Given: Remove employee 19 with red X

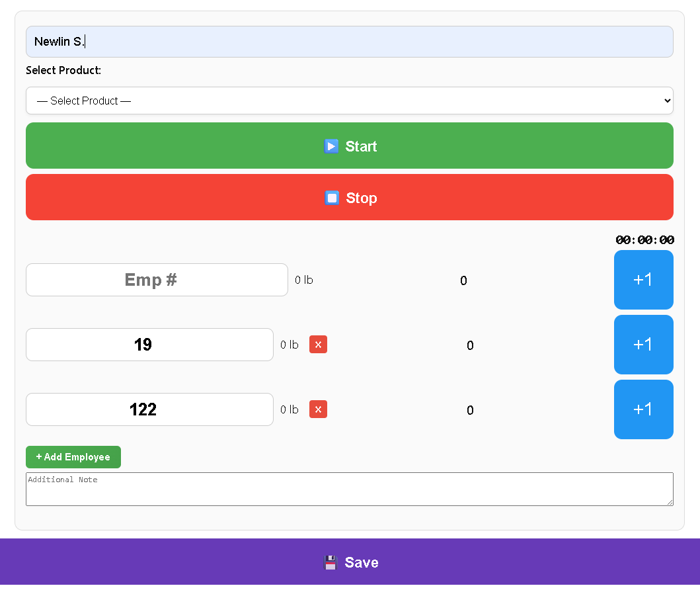Looking at the screenshot, I should pyautogui.click(x=318, y=345).
